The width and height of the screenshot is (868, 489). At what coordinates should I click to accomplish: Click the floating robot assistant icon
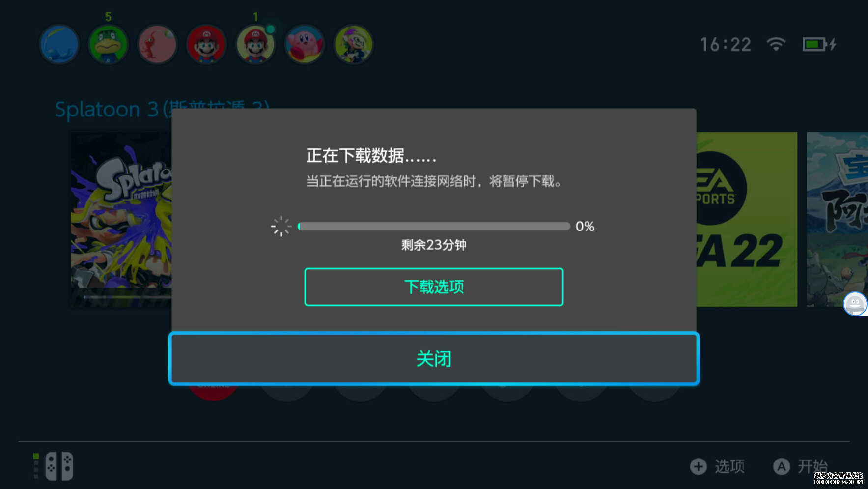click(x=855, y=304)
